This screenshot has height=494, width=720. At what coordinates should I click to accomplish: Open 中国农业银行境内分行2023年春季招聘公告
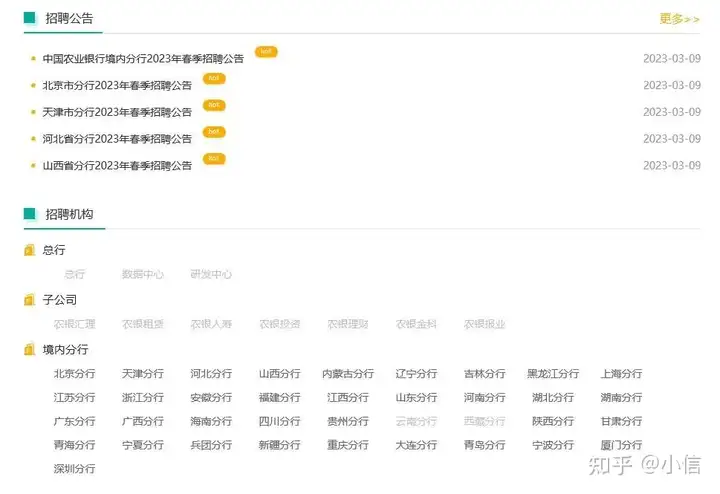[x=143, y=59]
